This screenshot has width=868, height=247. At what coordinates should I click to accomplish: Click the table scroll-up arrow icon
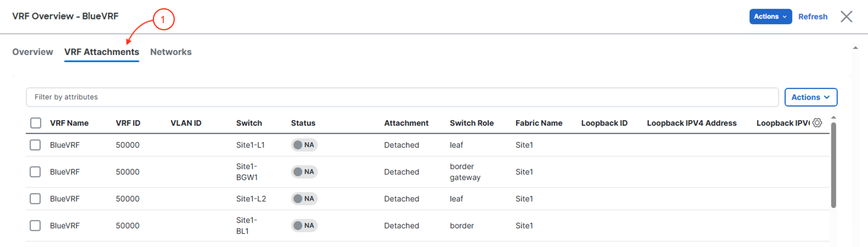coord(833,117)
